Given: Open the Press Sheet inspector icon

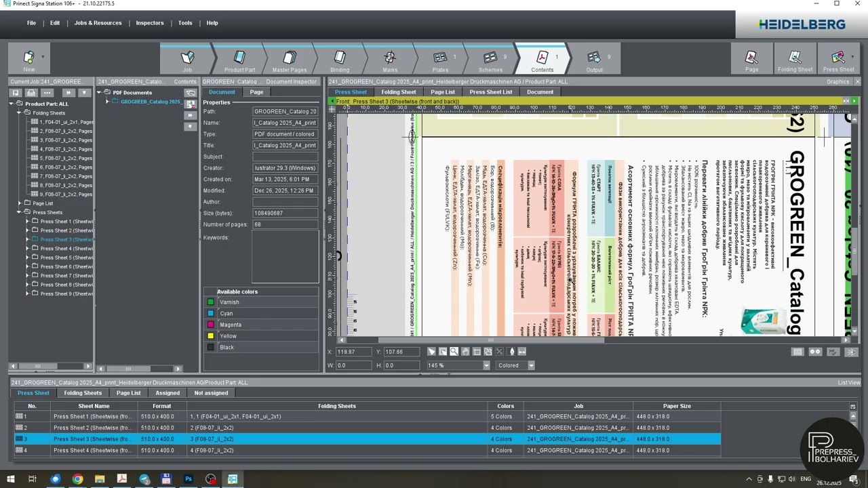Looking at the screenshot, I should point(838,59).
